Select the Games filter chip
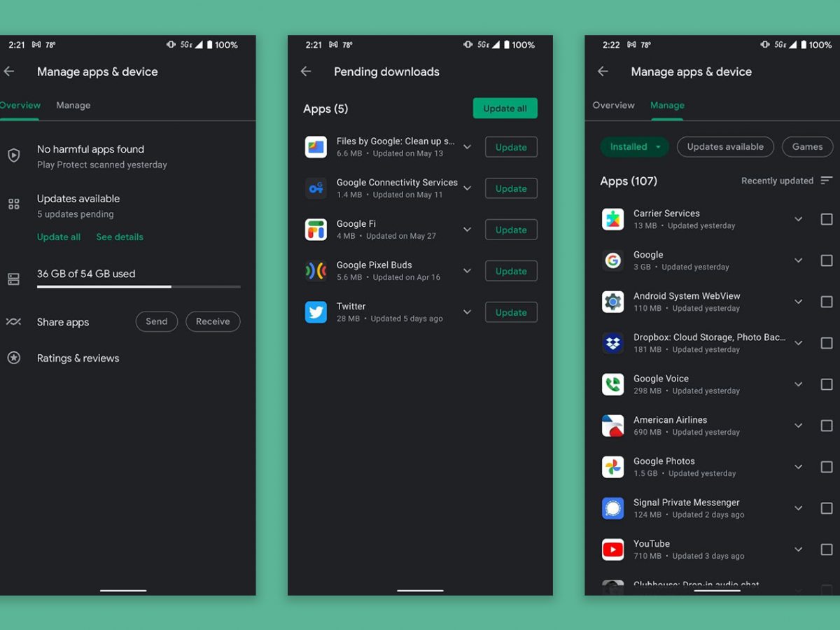840x630 pixels. (807, 147)
